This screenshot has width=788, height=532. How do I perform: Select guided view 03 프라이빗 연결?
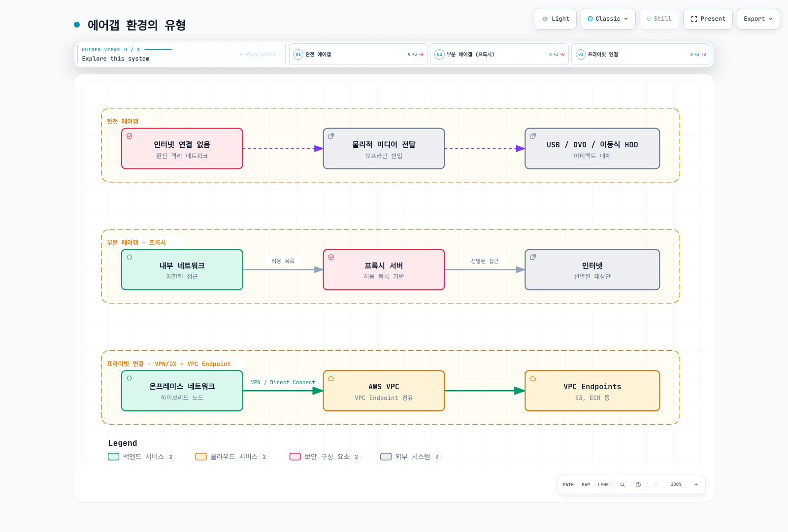click(x=640, y=54)
